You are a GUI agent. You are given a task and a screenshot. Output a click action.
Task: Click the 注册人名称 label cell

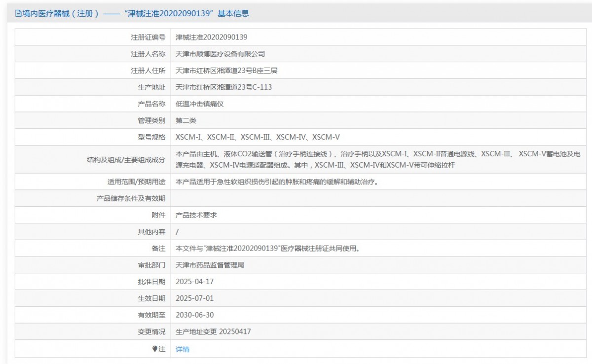click(93, 54)
